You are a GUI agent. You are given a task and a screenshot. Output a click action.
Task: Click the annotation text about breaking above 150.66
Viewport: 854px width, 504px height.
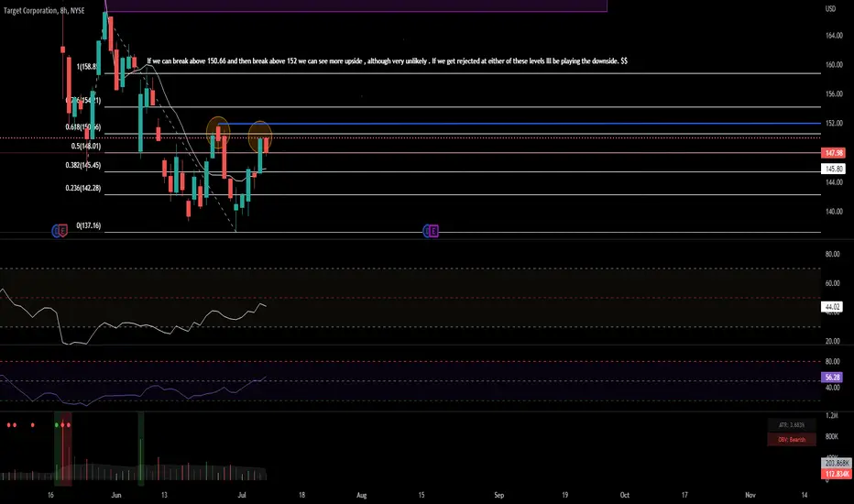[x=387, y=61]
